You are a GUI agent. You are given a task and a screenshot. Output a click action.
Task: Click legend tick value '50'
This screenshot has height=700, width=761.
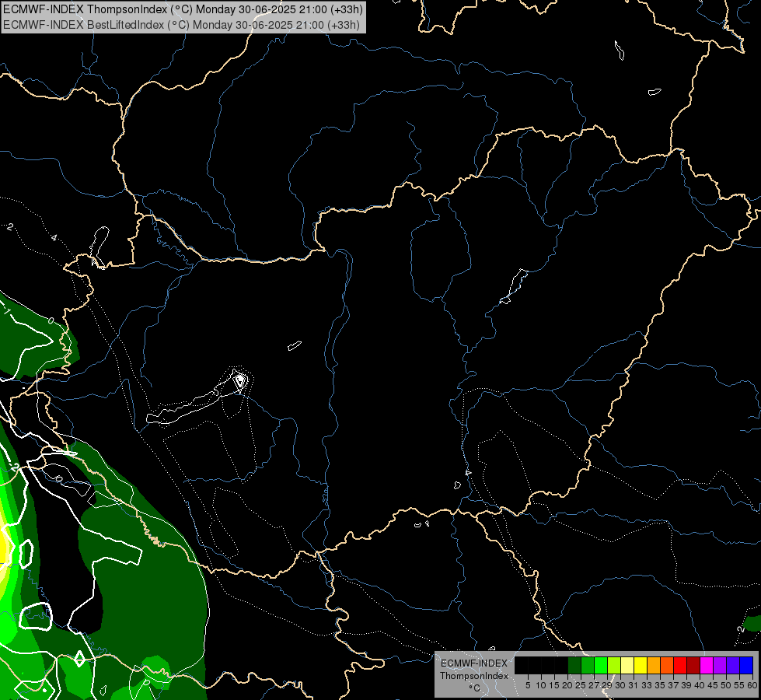coord(726,685)
